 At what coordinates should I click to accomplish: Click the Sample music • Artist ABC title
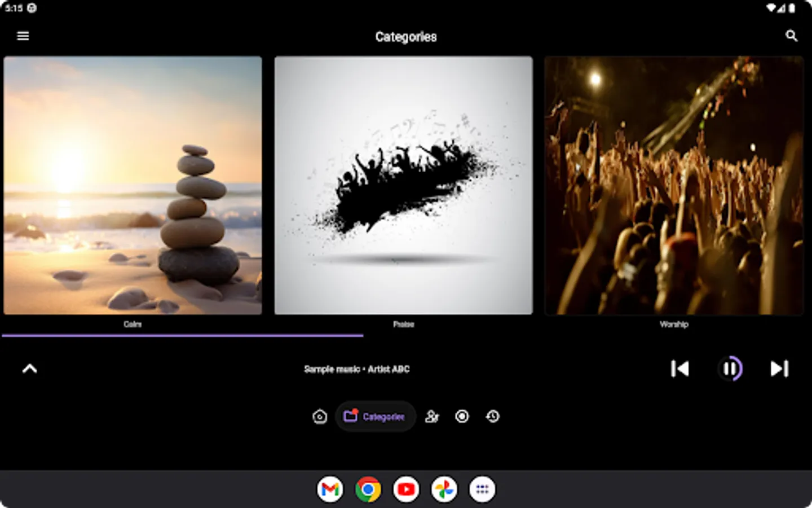[x=357, y=369]
